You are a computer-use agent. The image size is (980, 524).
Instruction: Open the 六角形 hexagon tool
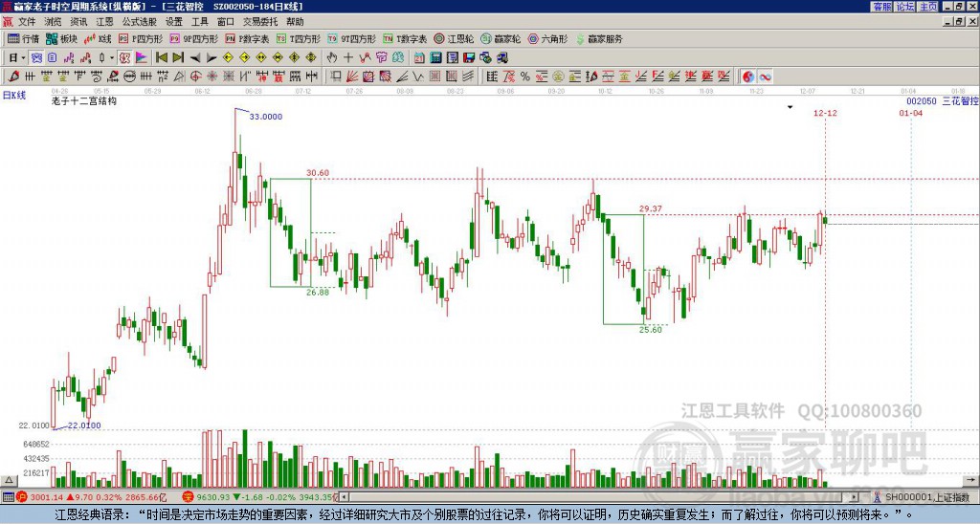click(x=548, y=38)
